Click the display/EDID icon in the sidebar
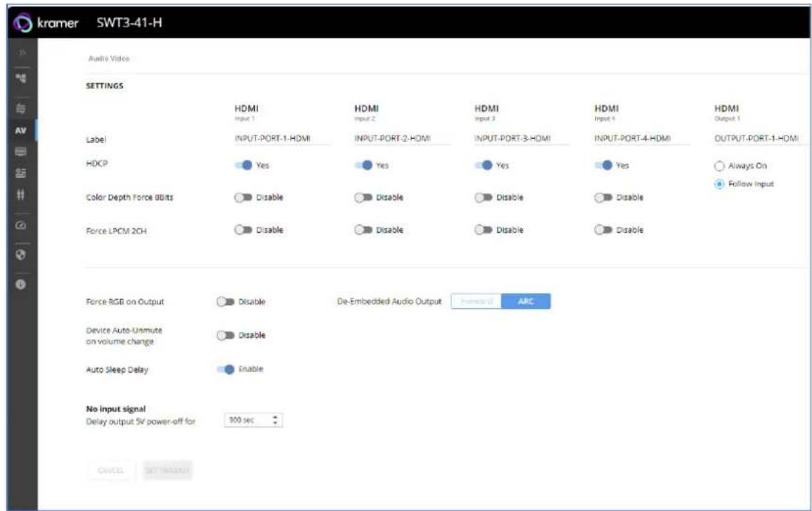812x511 pixels. pyautogui.click(x=21, y=152)
